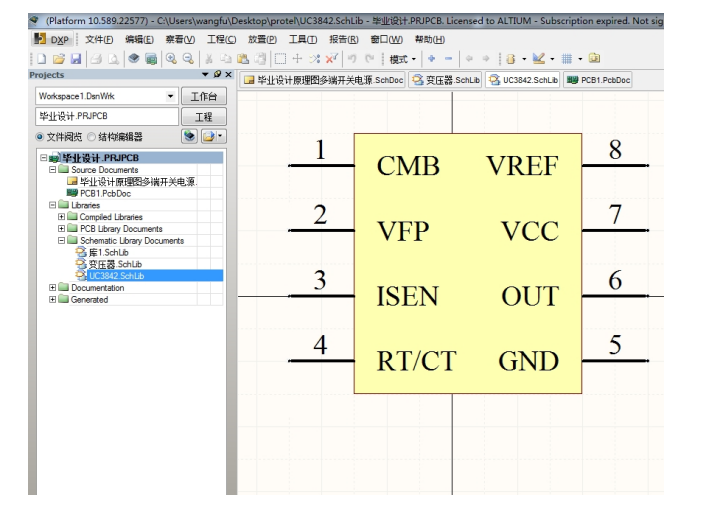The width and height of the screenshot is (704, 507).
Task: Open the grid settings dropdown
Action: point(580,59)
